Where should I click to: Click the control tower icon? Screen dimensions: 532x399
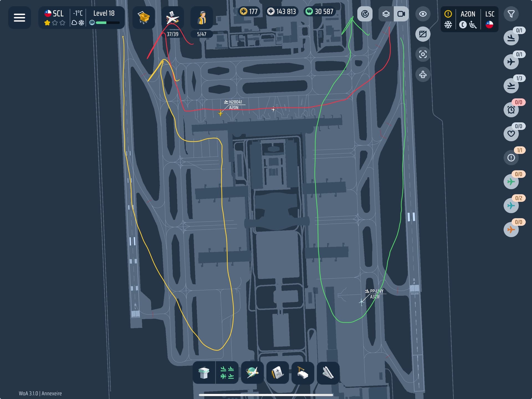click(204, 373)
